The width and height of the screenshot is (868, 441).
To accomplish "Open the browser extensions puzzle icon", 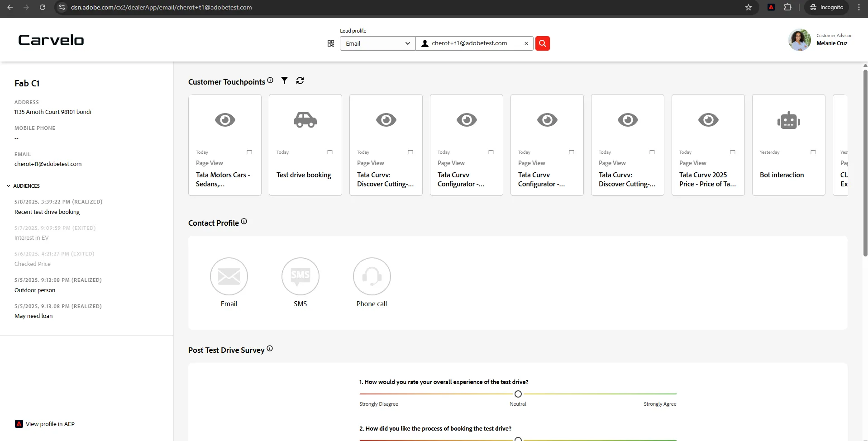I will 788,7.
